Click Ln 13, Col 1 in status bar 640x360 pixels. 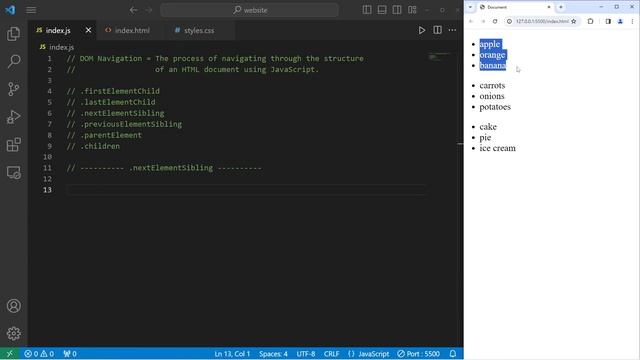(232, 353)
